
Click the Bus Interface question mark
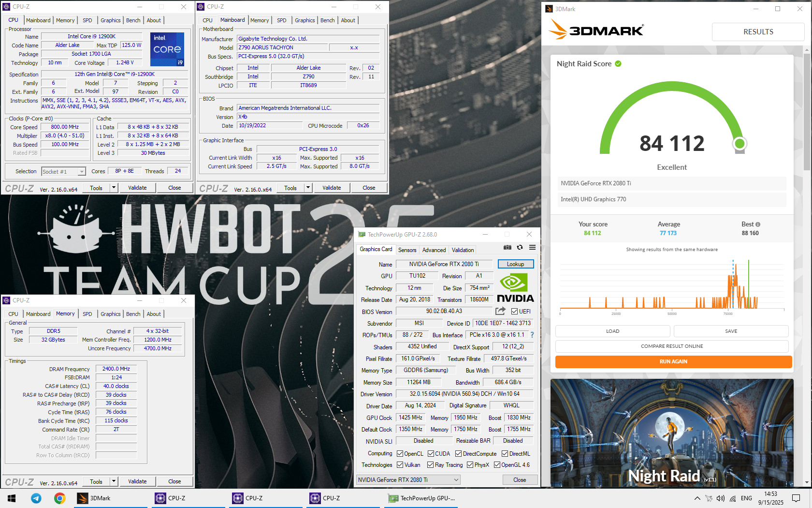[x=532, y=335]
